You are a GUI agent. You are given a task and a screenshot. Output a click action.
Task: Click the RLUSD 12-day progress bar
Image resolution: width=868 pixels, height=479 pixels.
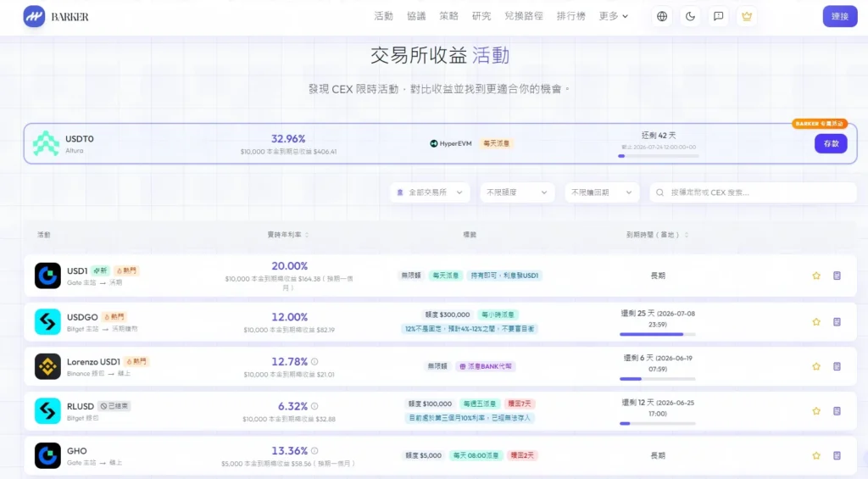(658, 424)
